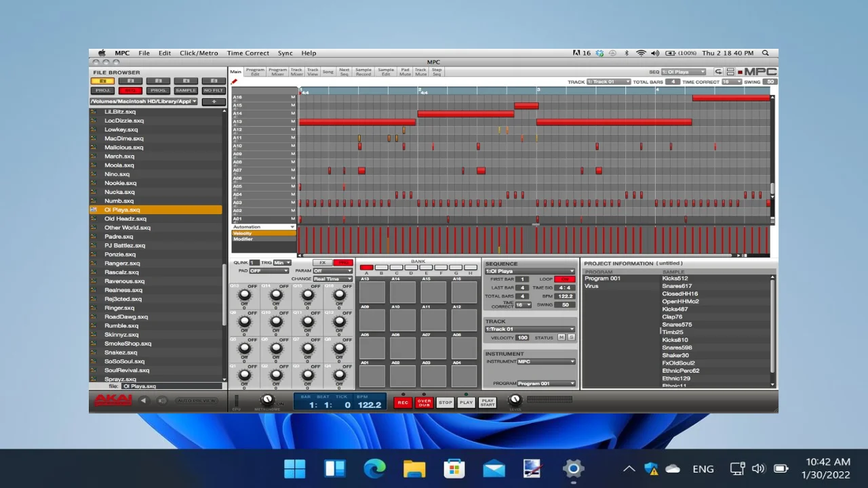Click file icon next to Nino.sxq
The image size is (868, 488).
pos(94,174)
